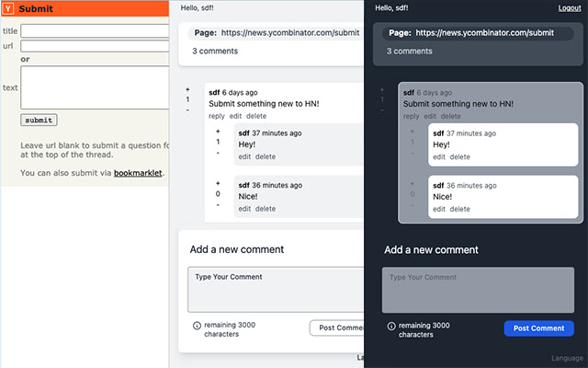Click the Logout link in dark panel
Image resolution: width=588 pixels, height=368 pixels.
(570, 8)
